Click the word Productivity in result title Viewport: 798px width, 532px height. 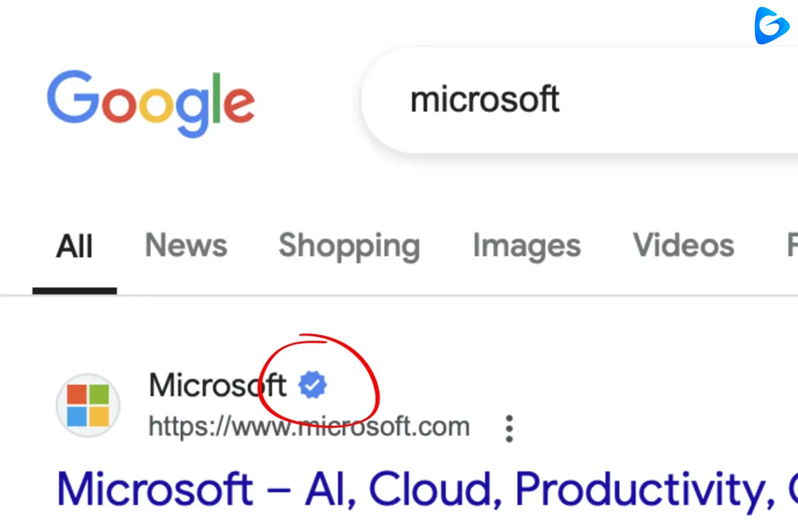[x=645, y=489]
